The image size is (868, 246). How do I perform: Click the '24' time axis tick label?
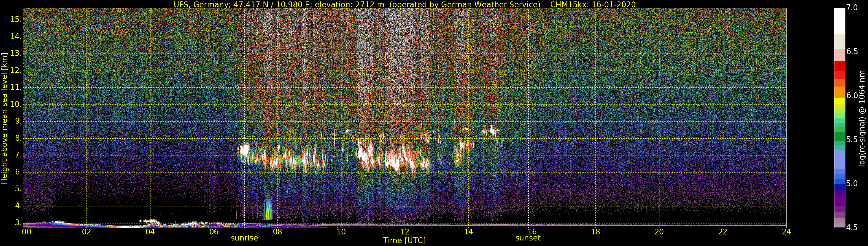[786, 232]
